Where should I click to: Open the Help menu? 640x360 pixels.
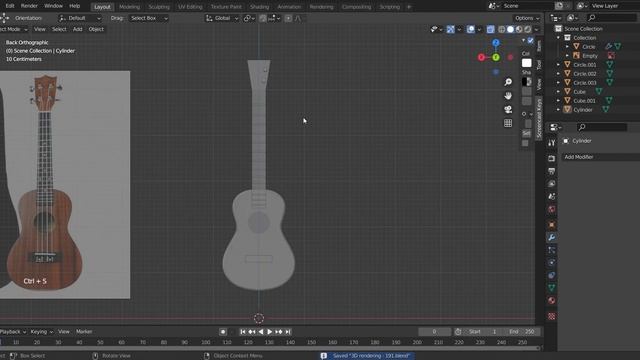[x=75, y=6]
